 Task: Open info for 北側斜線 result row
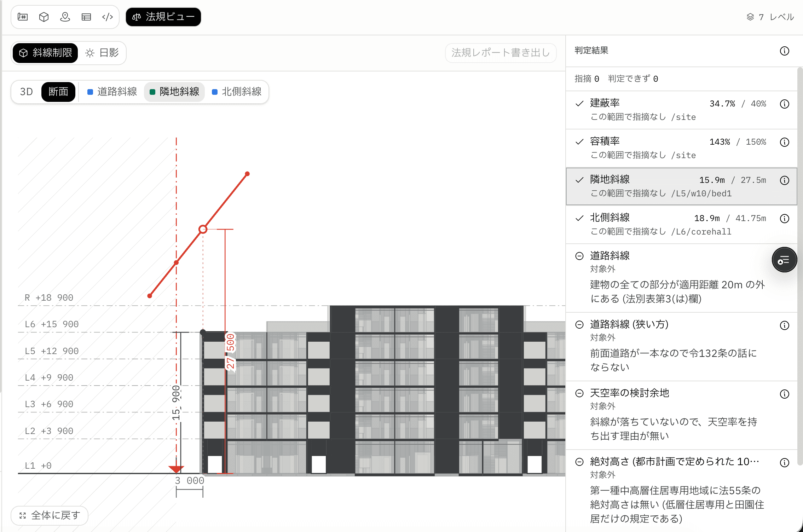(x=784, y=219)
